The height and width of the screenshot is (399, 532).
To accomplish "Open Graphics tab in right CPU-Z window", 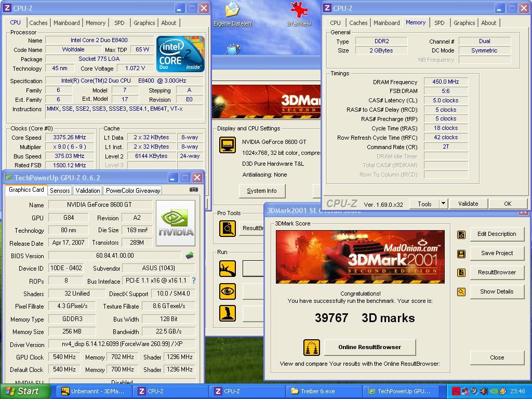I will click(x=464, y=23).
